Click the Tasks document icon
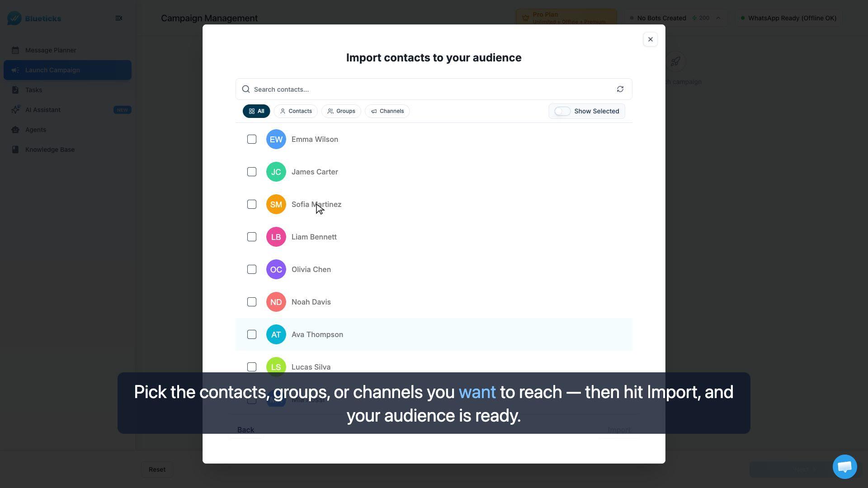The height and width of the screenshot is (488, 868). [x=15, y=90]
